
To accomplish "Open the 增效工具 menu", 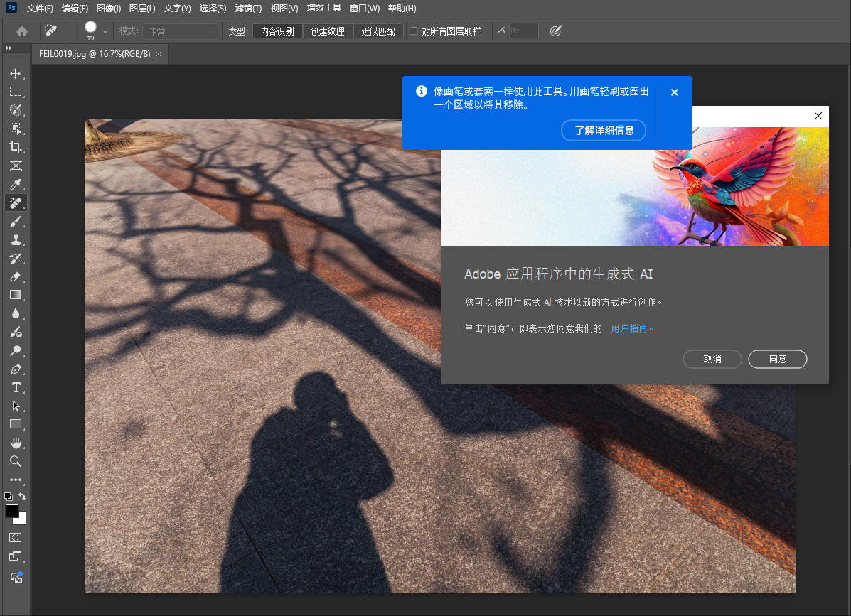I will click(x=324, y=8).
